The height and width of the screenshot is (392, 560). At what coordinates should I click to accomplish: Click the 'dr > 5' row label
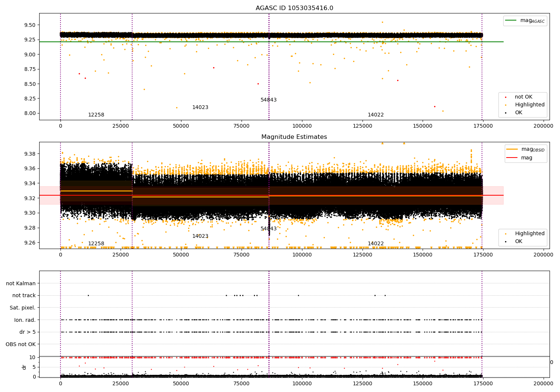click(x=28, y=332)
